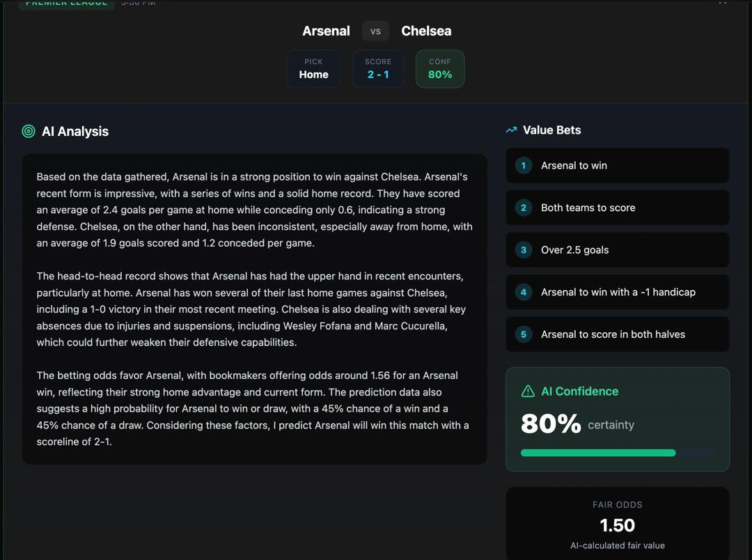
Task: Click the vs badge between the team names
Action: click(x=375, y=31)
